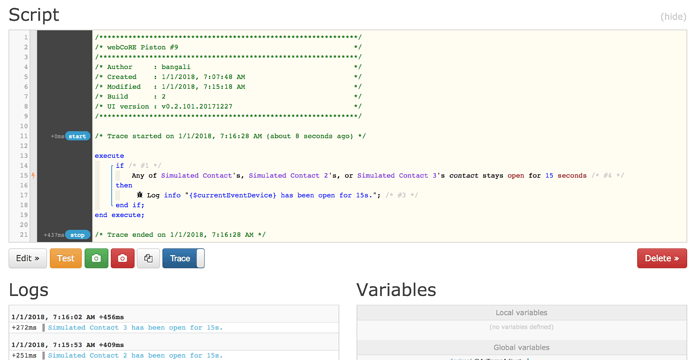
Task: Click the lightning bolt icon beside line 15
Action: point(33,176)
